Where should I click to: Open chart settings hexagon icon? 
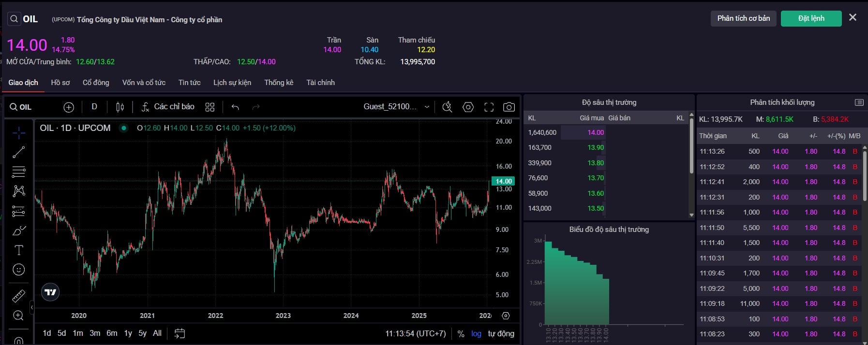[x=468, y=107]
